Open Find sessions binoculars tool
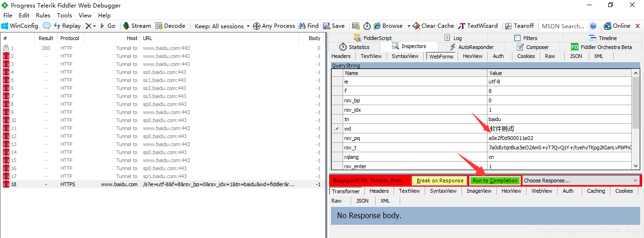The image size is (644, 238). [x=308, y=26]
